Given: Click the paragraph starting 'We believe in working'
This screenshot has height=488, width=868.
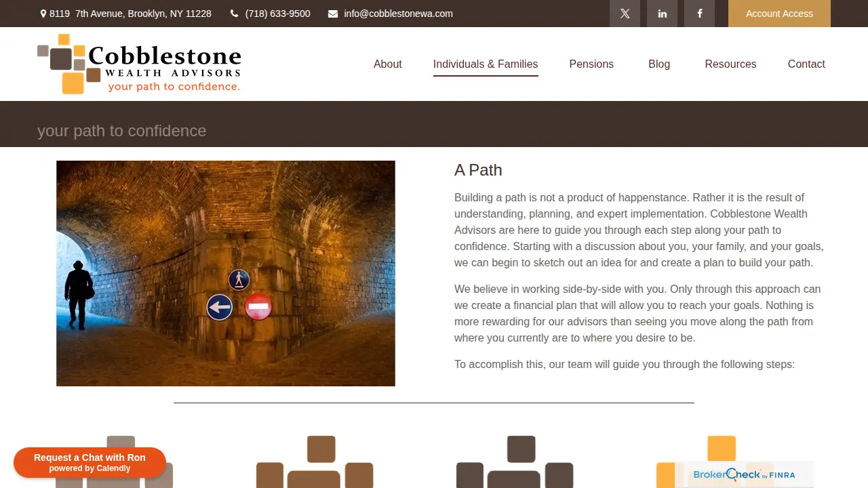Looking at the screenshot, I should (x=637, y=314).
